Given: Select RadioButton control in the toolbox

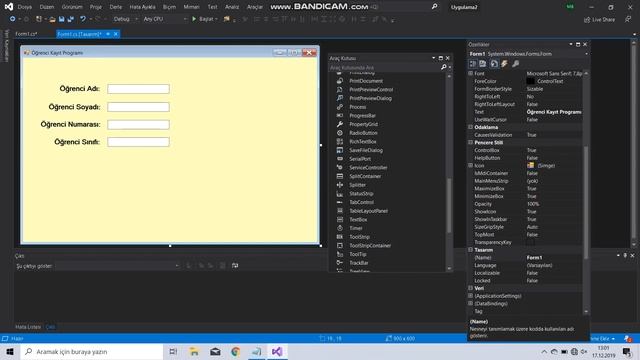Looking at the screenshot, I should 363,133.
